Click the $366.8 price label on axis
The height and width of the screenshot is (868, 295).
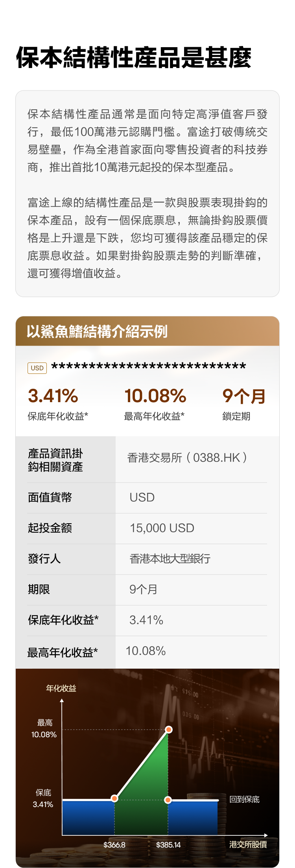(114, 845)
